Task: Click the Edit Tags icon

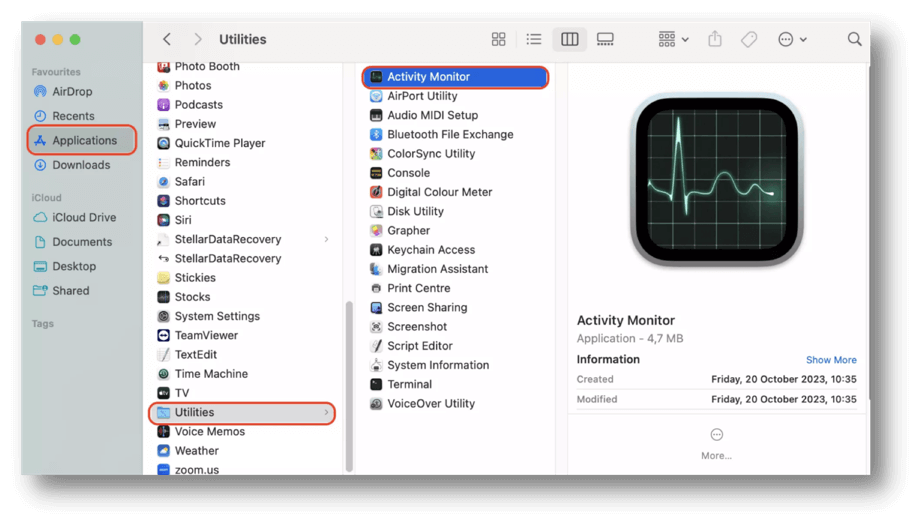Action: (x=748, y=39)
